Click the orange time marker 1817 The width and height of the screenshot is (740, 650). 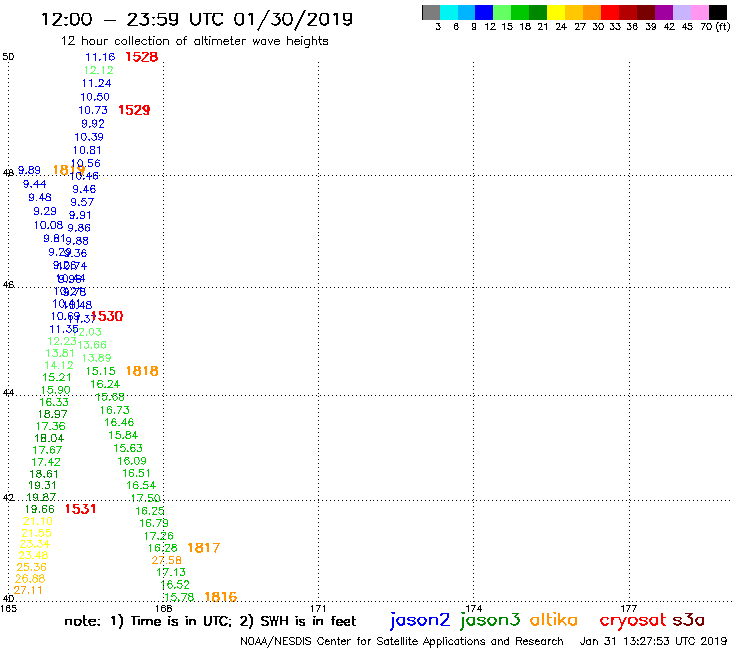click(204, 548)
